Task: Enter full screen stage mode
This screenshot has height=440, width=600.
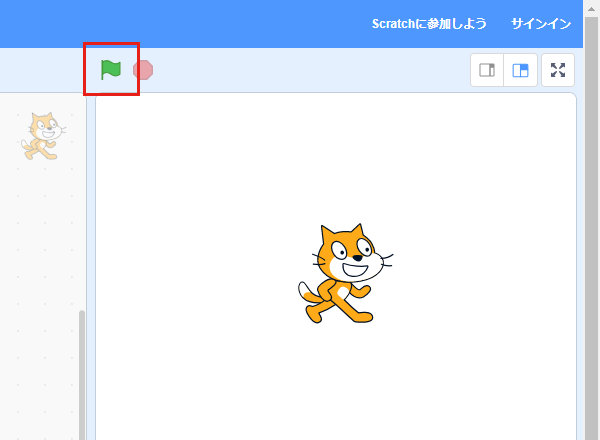Action: coord(558,70)
